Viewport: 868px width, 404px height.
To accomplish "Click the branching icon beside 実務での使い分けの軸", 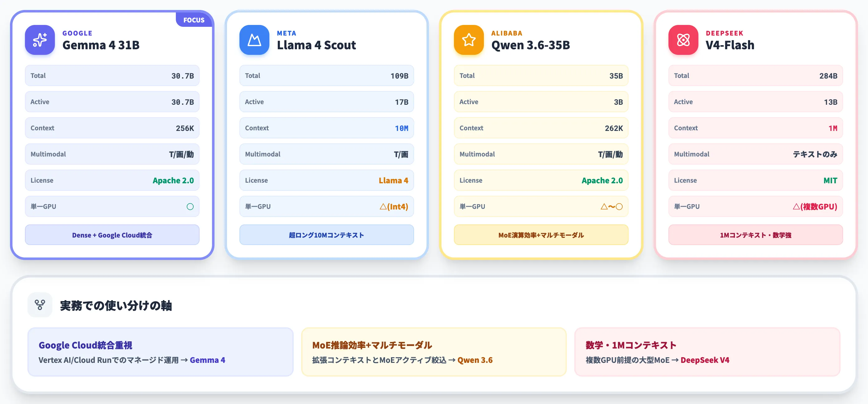I will coord(40,305).
